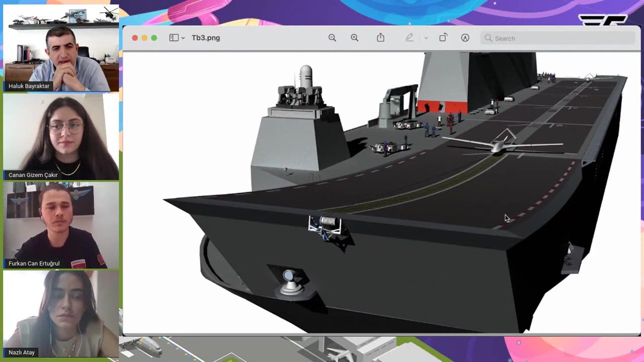Maximize Preview using the green button

click(154, 38)
